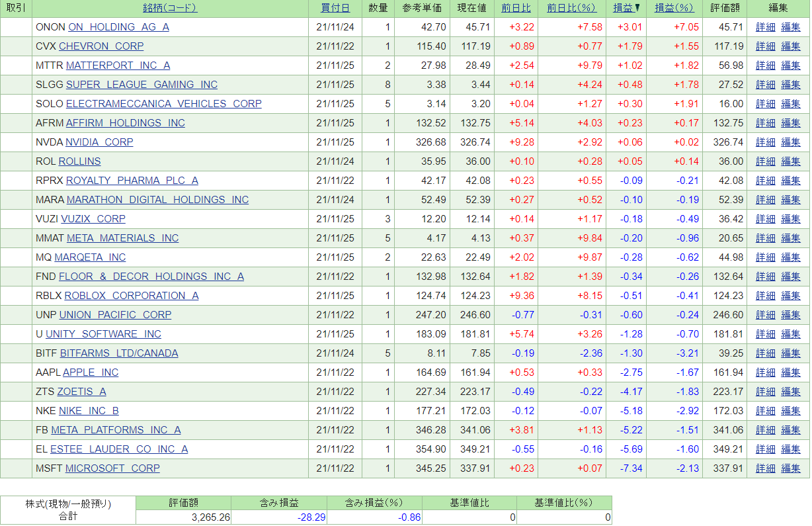Screen dimensions: 812x526
Task: Click 編集 for the U Unity row
Action: [x=791, y=334]
